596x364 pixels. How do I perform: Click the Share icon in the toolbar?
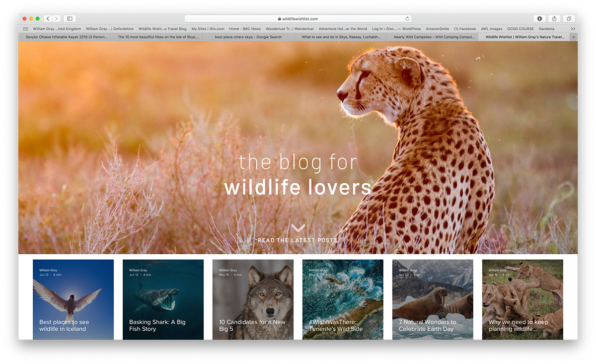(554, 19)
